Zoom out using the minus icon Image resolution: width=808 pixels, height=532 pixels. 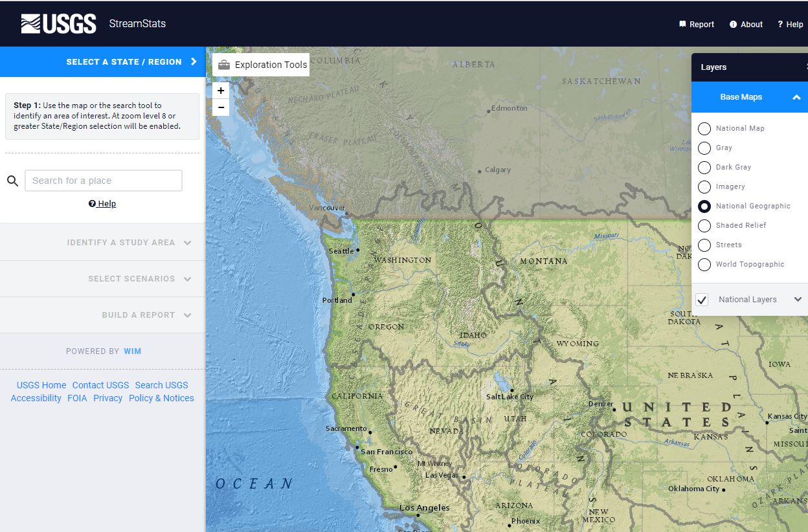coord(220,107)
